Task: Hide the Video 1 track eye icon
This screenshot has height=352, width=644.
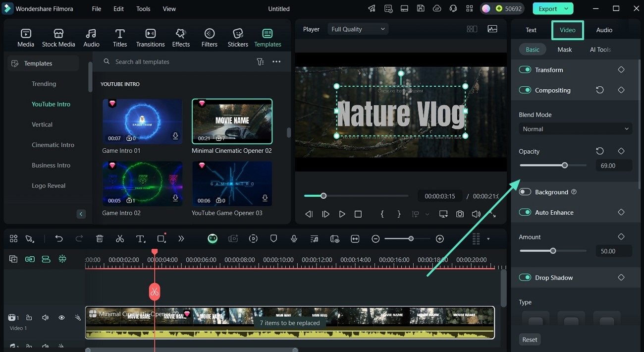Action: (x=61, y=317)
